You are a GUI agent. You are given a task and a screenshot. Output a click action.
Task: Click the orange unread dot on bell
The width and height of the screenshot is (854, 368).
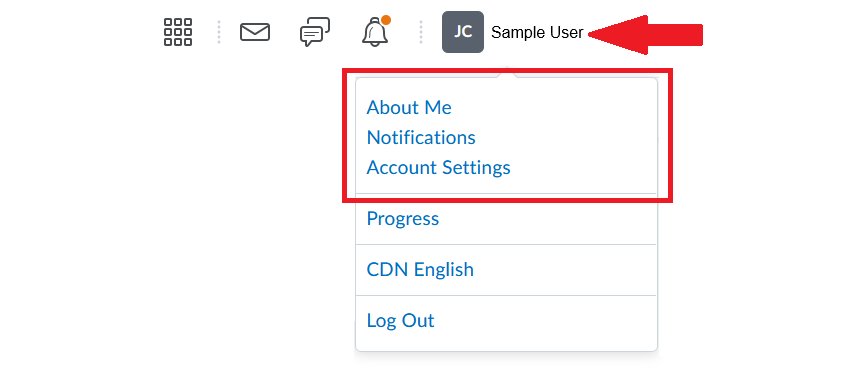tap(386, 20)
